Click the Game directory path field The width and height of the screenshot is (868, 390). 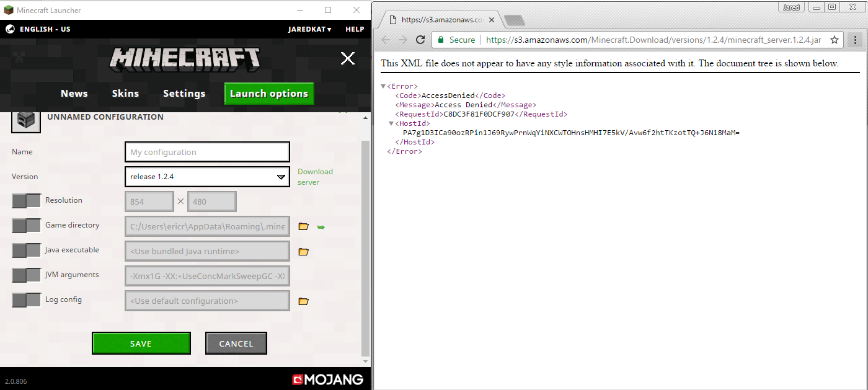(207, 226)
